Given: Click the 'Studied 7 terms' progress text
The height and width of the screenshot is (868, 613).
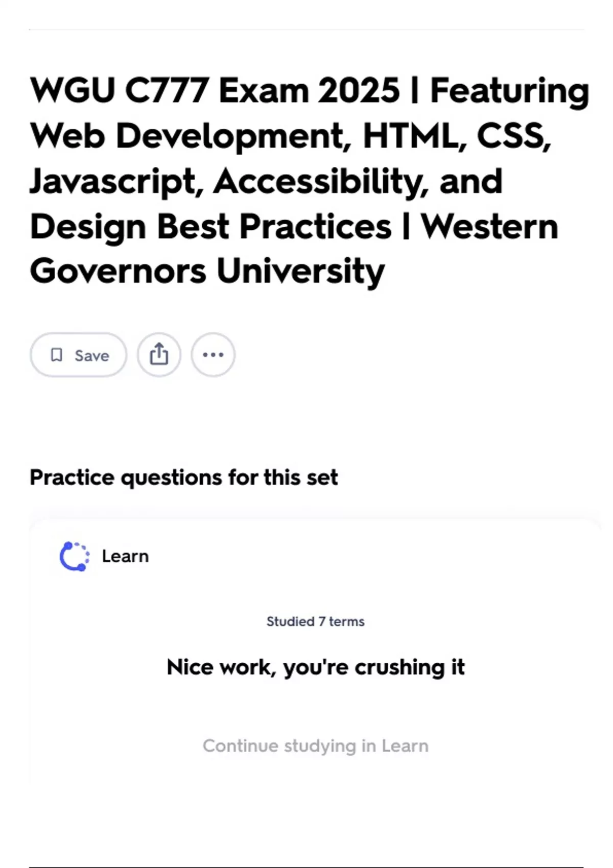Looking at the screenshot, I should tap(315, 621).
